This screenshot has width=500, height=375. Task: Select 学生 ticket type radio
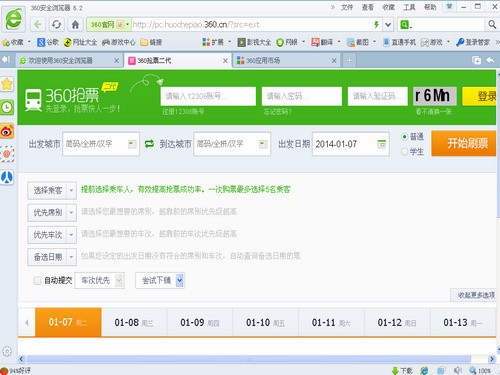[404, 152]
